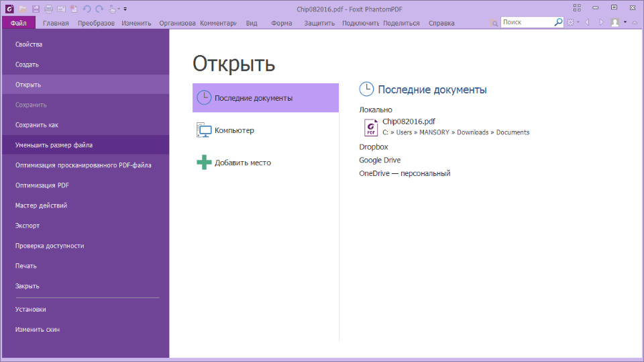Open the Экспорт menu entry
644x362 pixels.
tap(85, 226)
